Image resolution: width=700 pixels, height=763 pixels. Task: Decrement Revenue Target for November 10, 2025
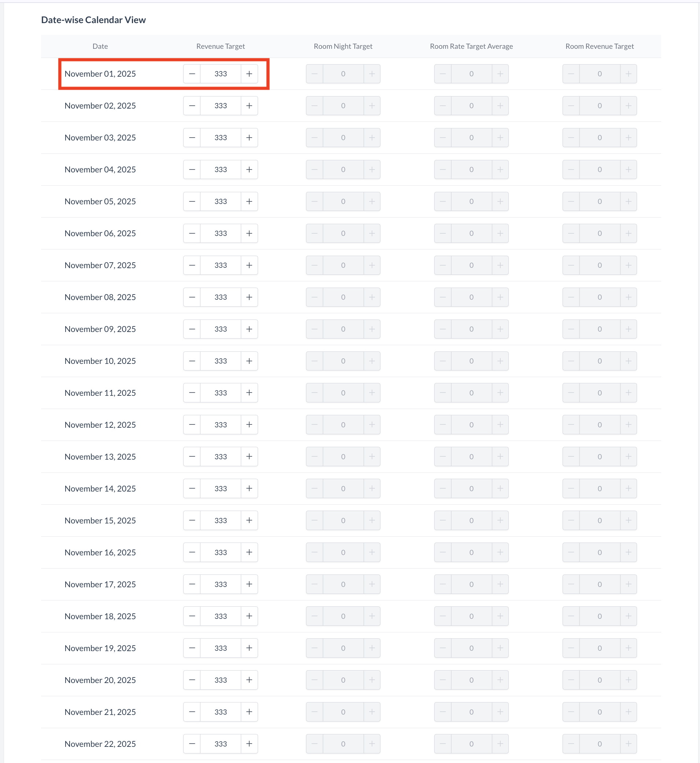click(192, 361)
